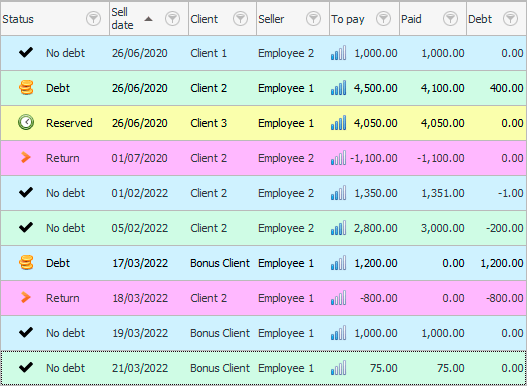
Task: Click the bar chart icon beside -800.00 To pay
Action: click(338, 298)
